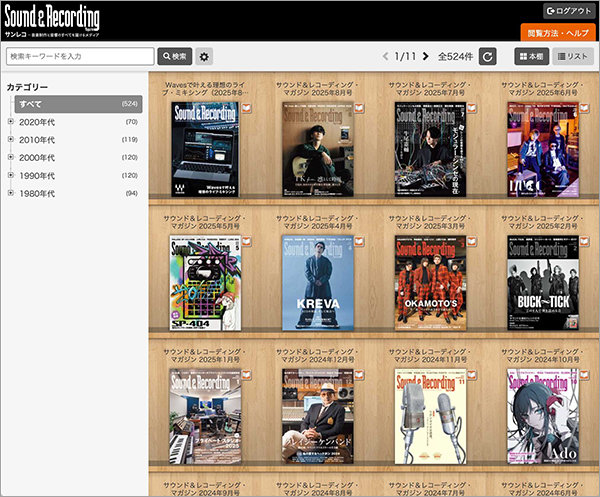The width and height of the screenshot is (600, 497).
Task: Click the book icon on Ado issue
Action: 585,375
